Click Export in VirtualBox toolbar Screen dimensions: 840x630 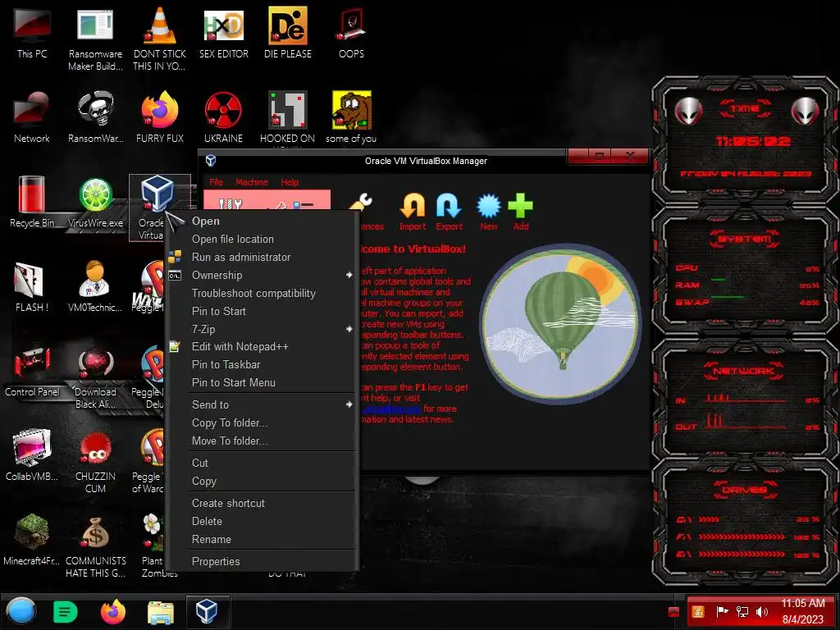(449, 212)
